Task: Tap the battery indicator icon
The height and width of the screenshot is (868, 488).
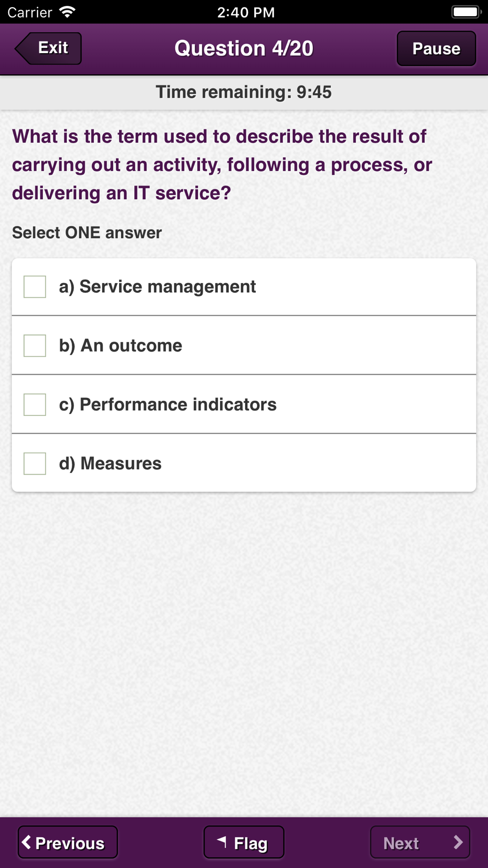Action: pyautogui.click(x=466, y=12)
